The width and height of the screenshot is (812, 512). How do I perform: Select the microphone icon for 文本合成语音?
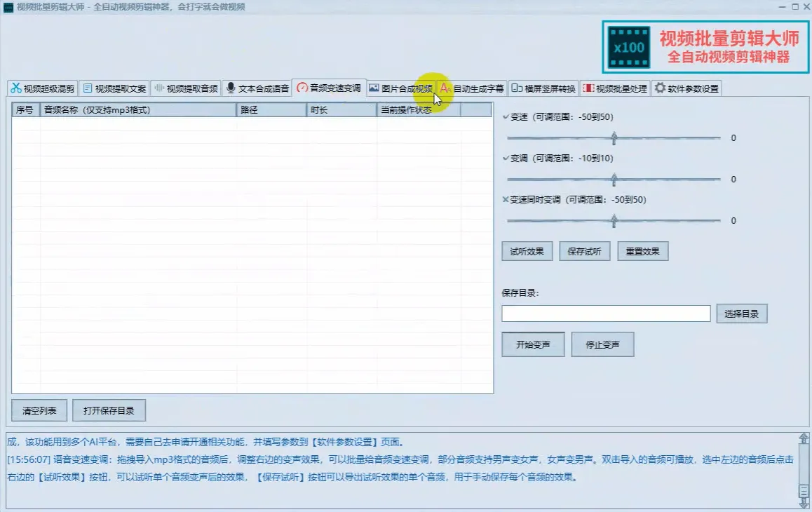pyautogui.click(x=231, y=88)
